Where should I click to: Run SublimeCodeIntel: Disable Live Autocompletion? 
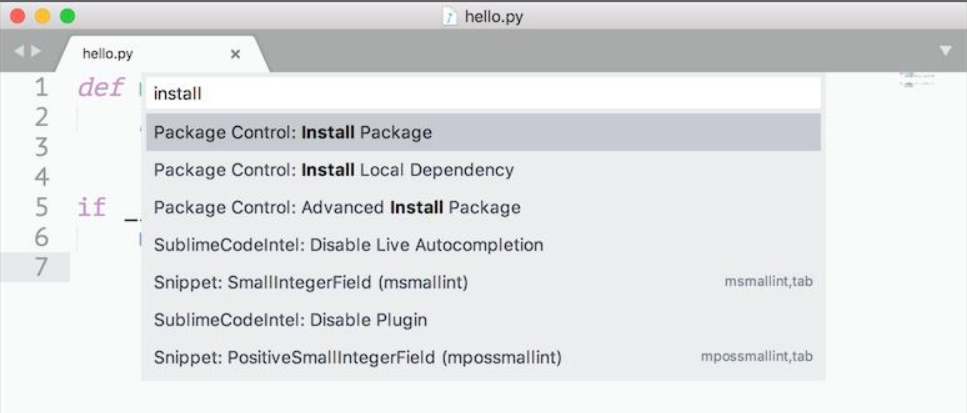483,245
